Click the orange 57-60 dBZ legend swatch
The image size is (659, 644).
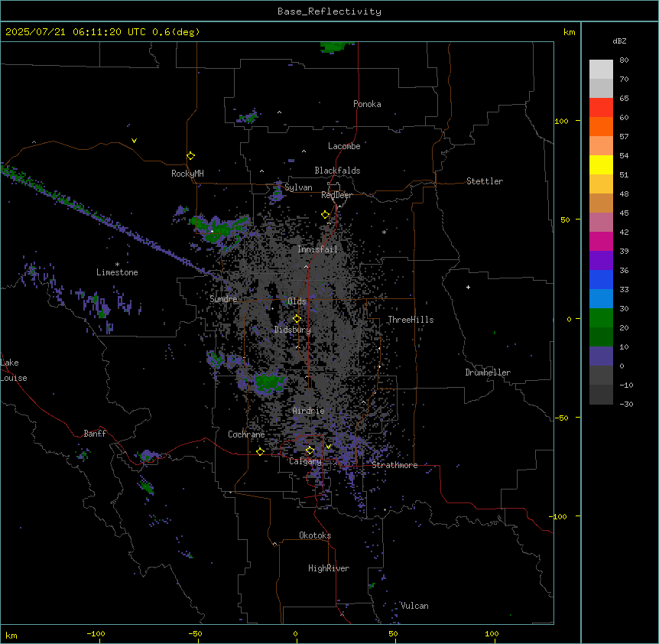(601, 127)
